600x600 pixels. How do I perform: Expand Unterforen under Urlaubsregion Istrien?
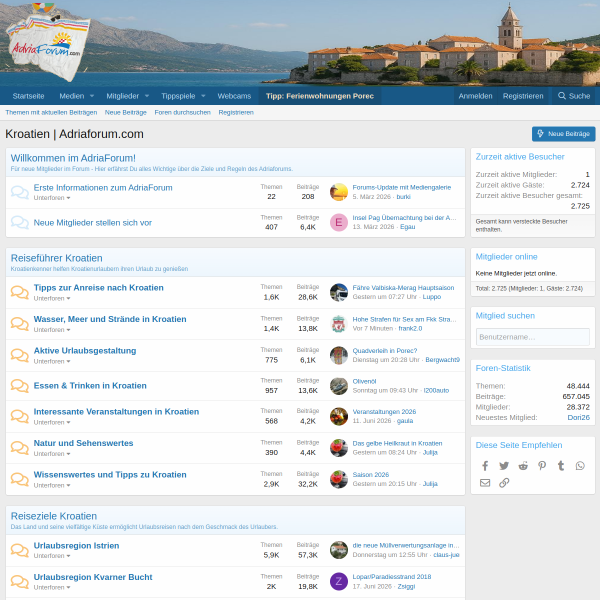(52, 556)
